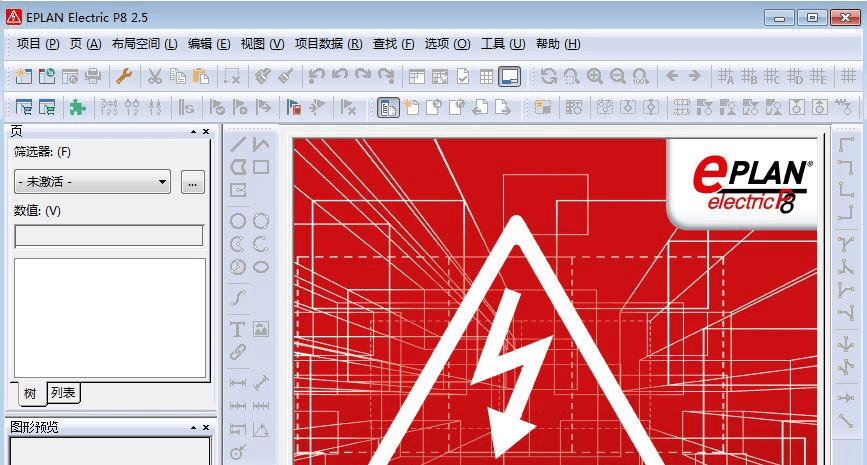
Task: Click the scissors cut icon
Action: pyautogui.click(x=154, y=76)
